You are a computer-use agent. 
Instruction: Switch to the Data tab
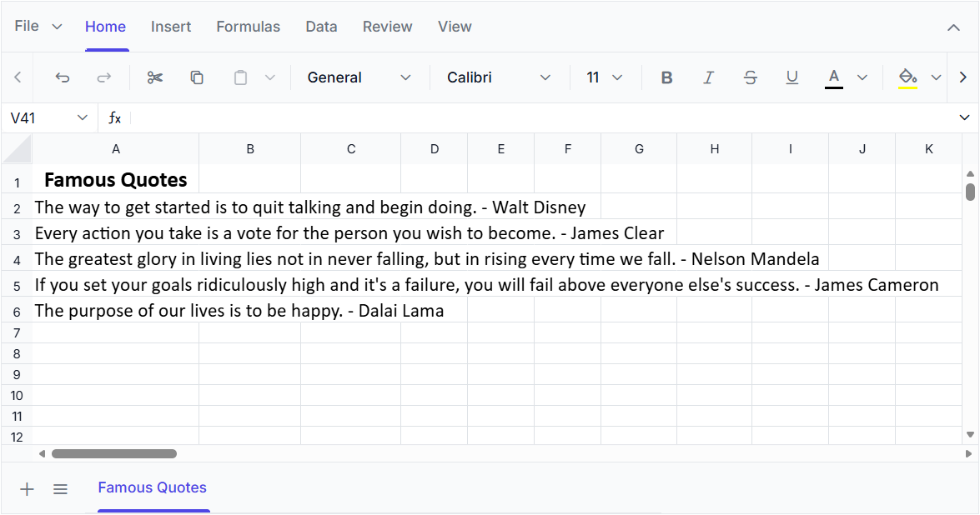[x=321, y=27]
